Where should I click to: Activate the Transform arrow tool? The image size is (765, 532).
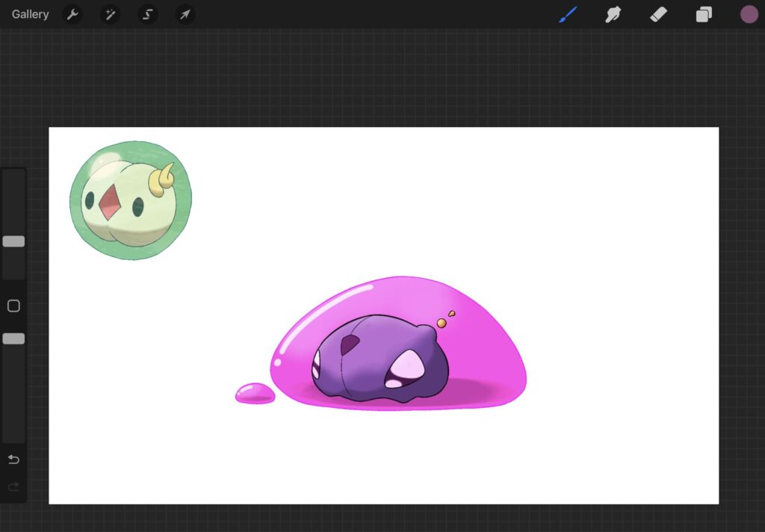185,15
